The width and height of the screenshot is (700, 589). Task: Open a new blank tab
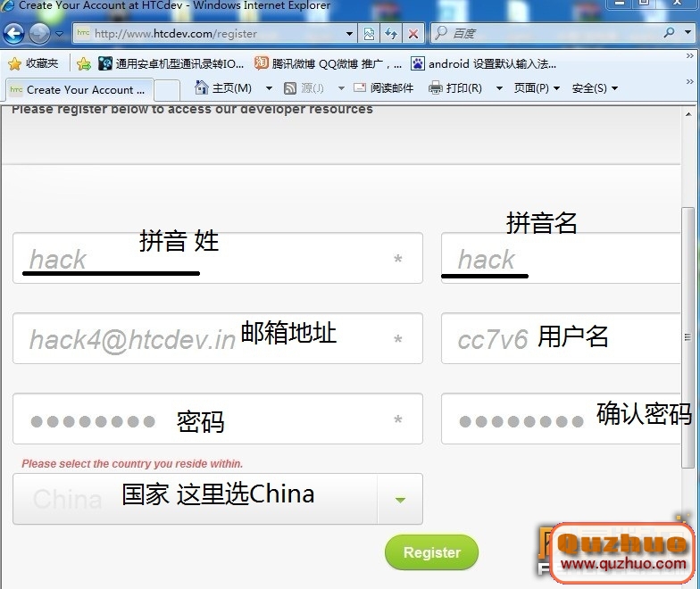166,90
